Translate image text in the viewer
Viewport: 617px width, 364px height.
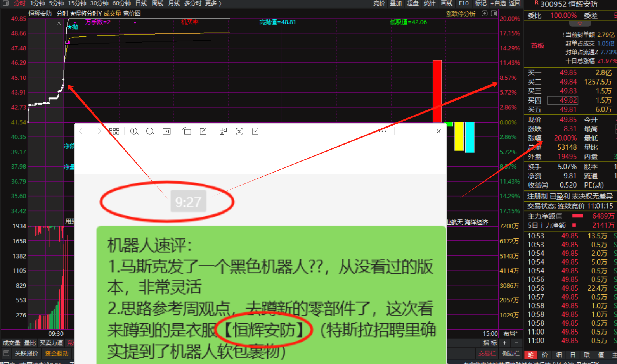[223, 131]
